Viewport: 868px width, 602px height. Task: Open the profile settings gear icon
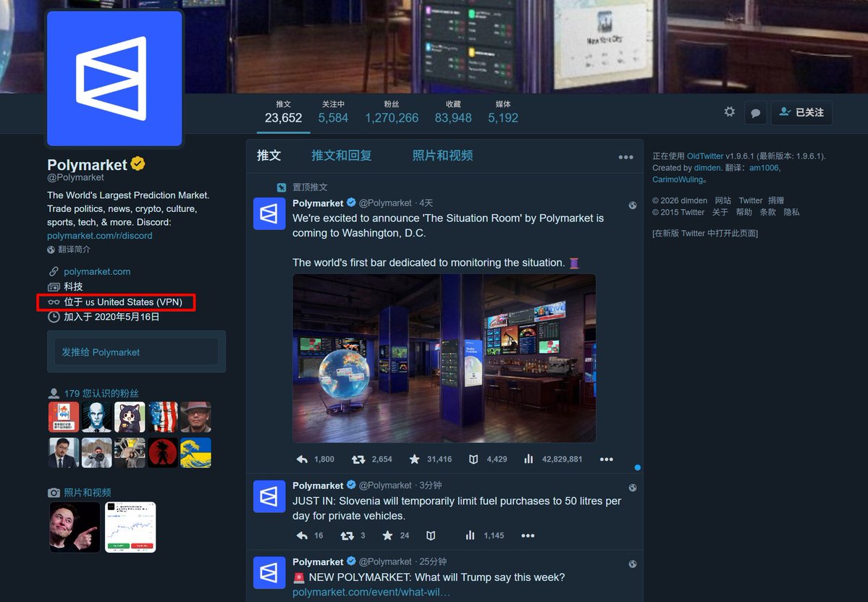pyautogui.click(x=729, y=112)
